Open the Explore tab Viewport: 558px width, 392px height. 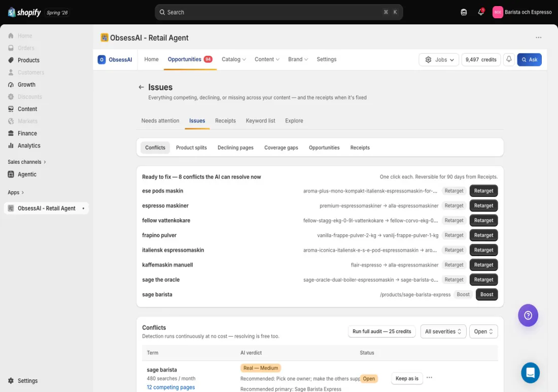pos(294,121)
